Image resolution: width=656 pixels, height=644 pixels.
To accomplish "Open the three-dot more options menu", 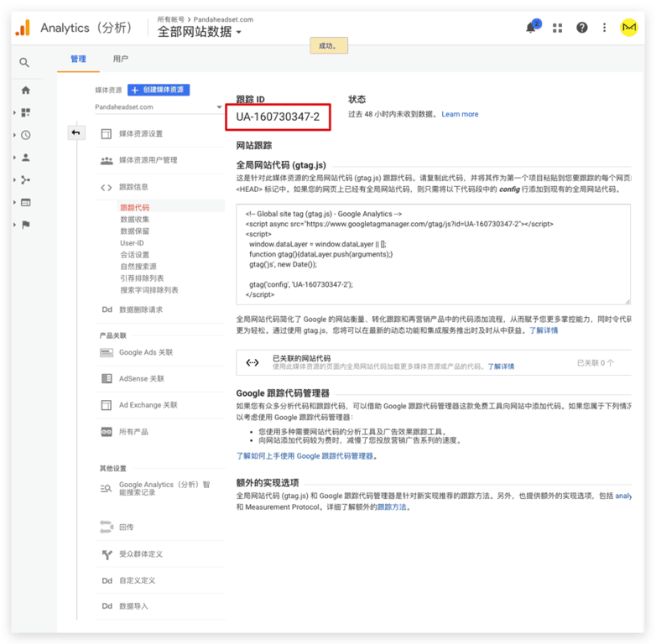I will (x=604, y=28).
